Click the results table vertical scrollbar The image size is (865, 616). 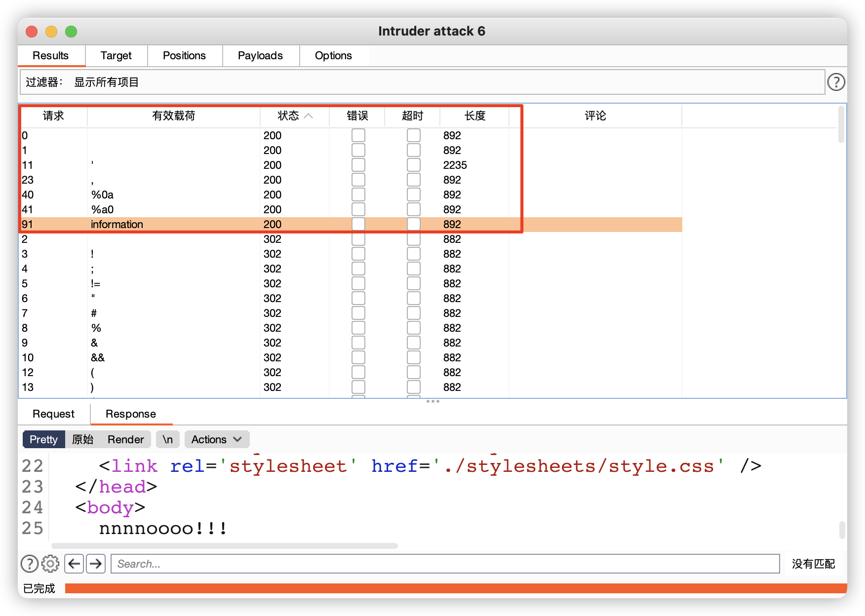point(841,124)
